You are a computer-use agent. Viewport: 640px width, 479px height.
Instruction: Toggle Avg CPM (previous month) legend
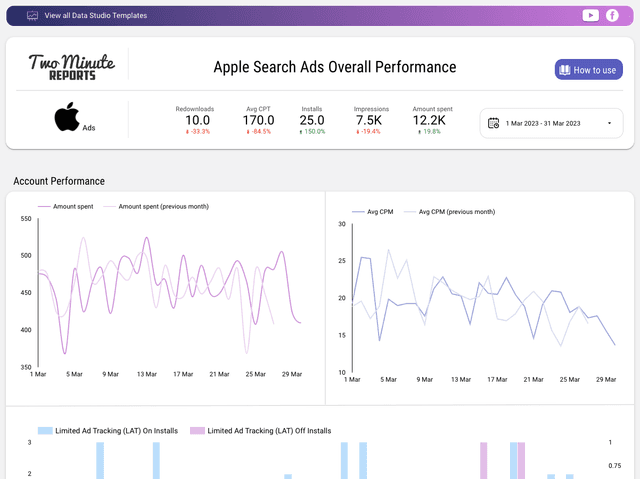coord(449,212)
